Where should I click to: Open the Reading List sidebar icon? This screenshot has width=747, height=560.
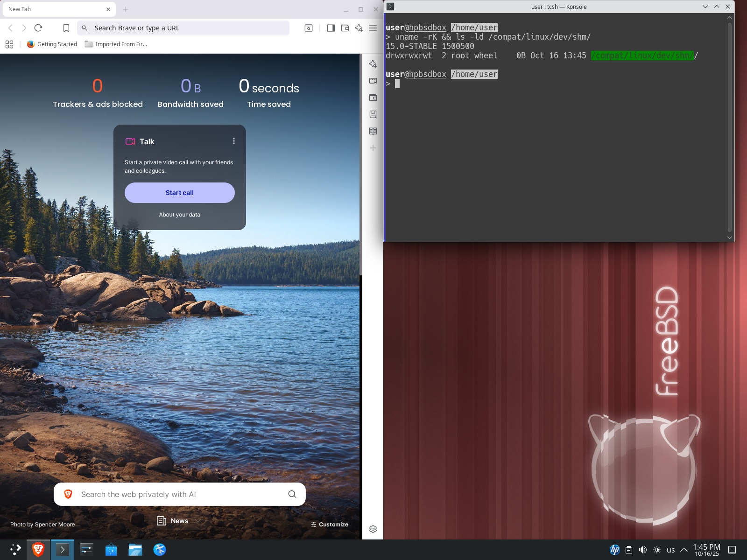[373, 131]
